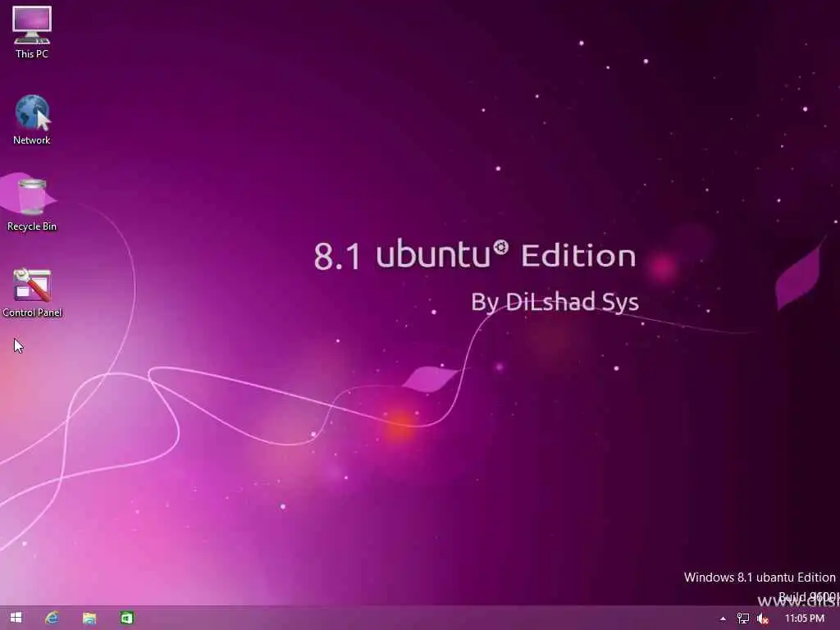Open the green Store app on taskbar

point(126,619)
